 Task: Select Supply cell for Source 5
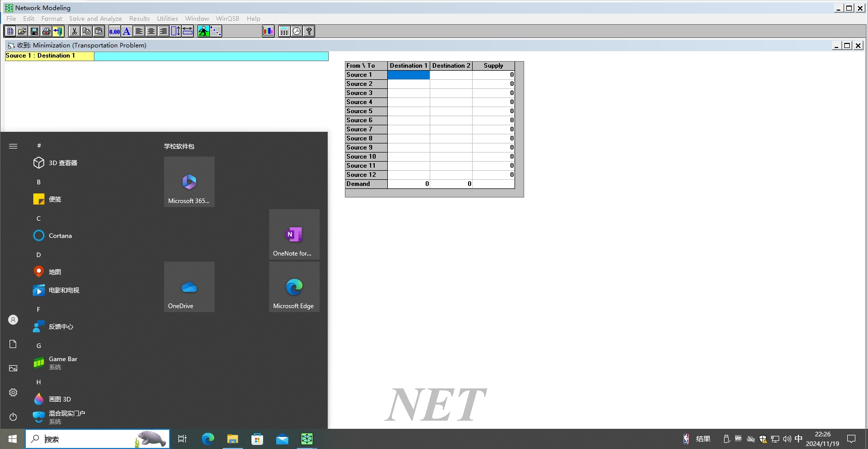pyautogui.click(x=493, y=111)
